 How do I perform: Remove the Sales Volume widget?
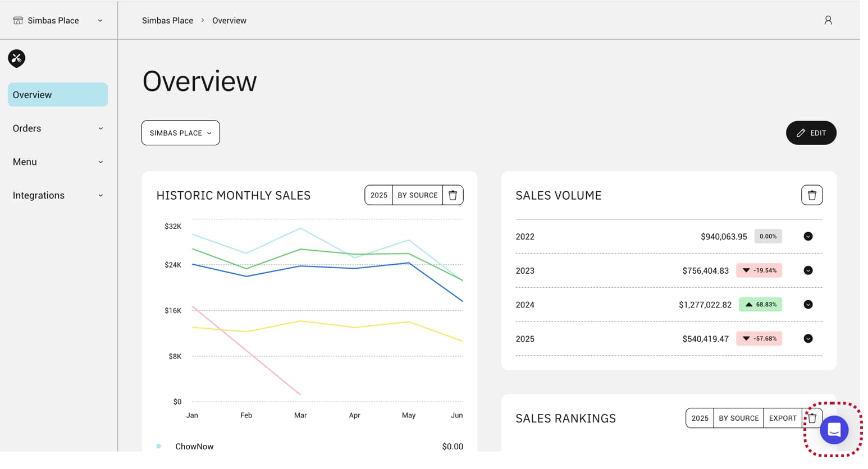pyautogui.click(x=811, y=195)
